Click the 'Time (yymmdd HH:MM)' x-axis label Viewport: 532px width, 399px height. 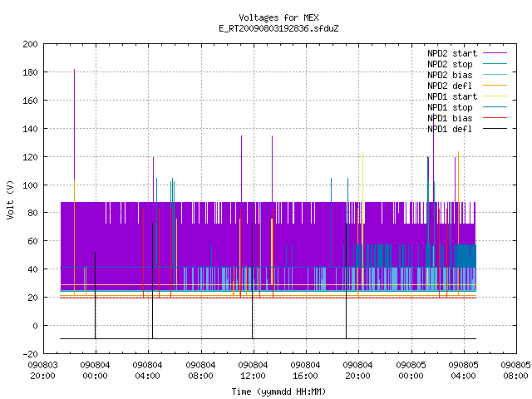278,392
